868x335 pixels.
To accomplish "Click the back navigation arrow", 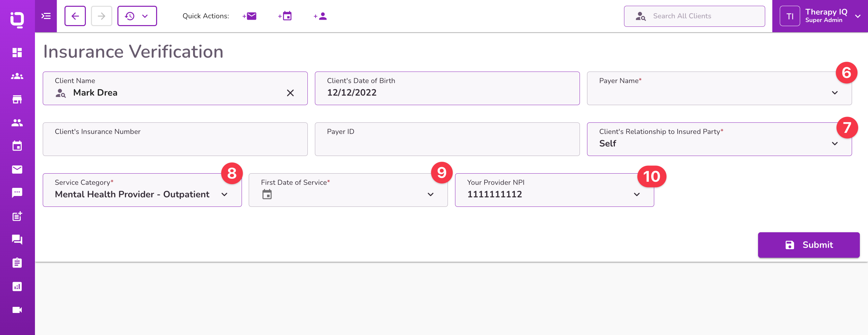I will click(x=75, y=16).
